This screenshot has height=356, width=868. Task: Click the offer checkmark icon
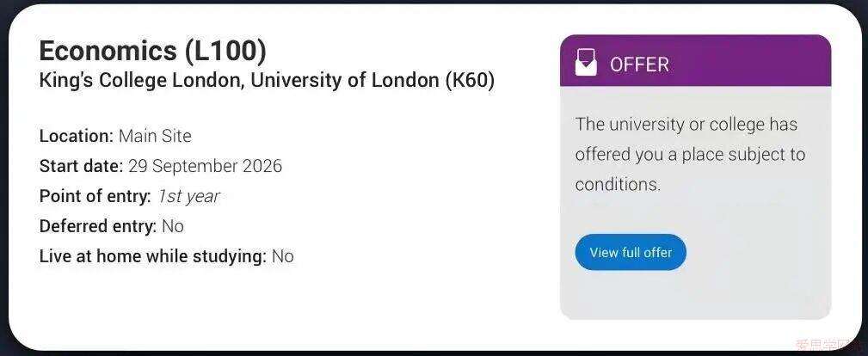pos(586,62)
